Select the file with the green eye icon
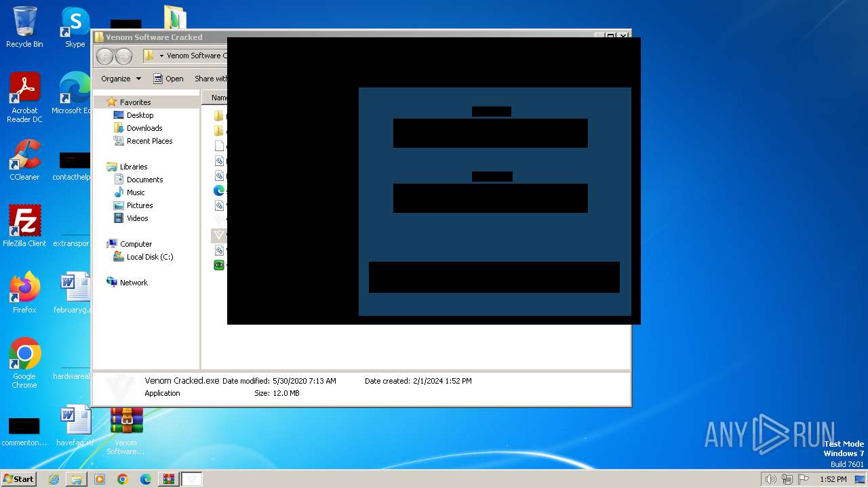 [219, 265]
